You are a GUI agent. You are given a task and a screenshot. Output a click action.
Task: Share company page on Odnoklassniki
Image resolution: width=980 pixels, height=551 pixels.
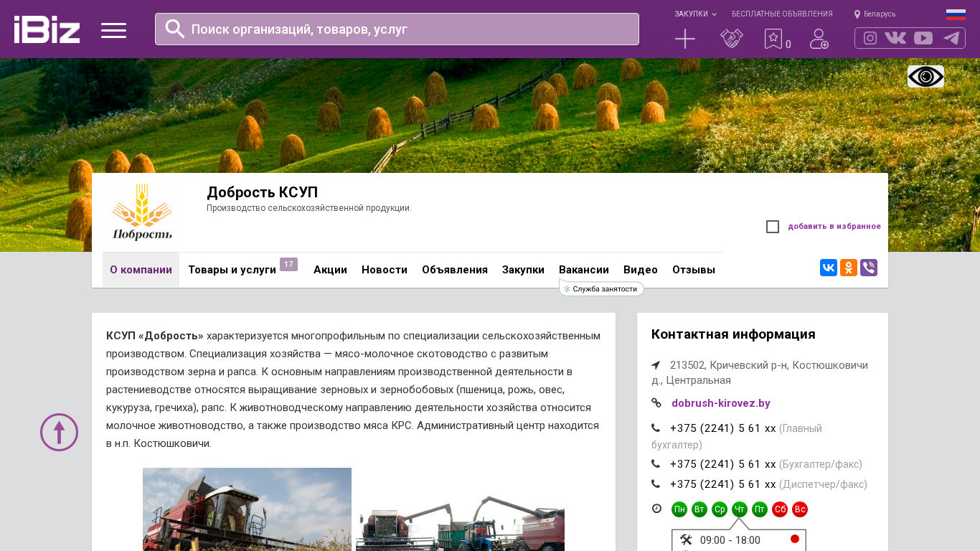(x=849, y=268)
